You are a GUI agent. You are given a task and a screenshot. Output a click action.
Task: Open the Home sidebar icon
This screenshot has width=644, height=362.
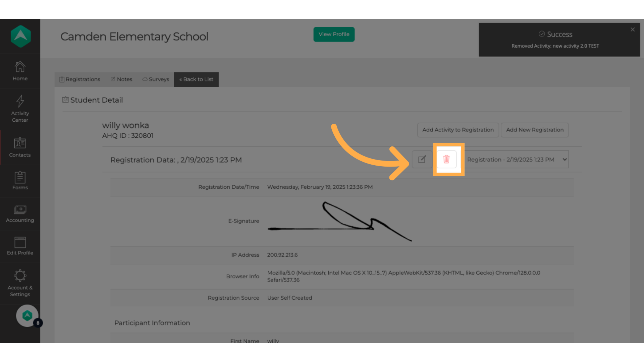20,71
